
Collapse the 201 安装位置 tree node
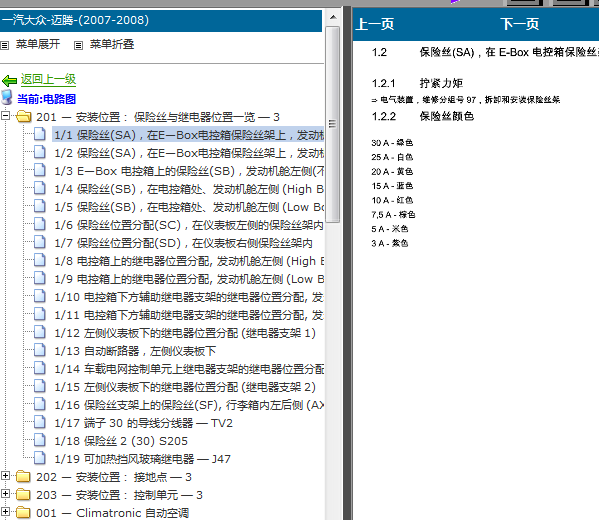(5, 115)
